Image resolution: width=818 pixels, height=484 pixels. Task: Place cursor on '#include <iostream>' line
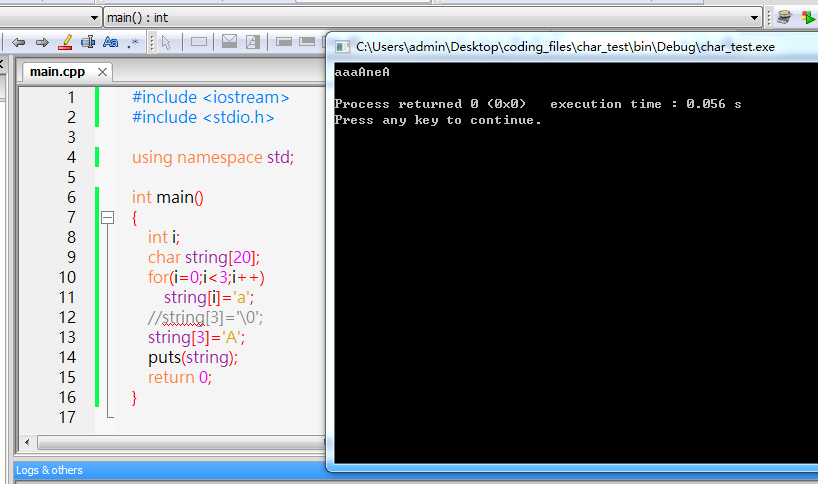(x=211, y=98)
